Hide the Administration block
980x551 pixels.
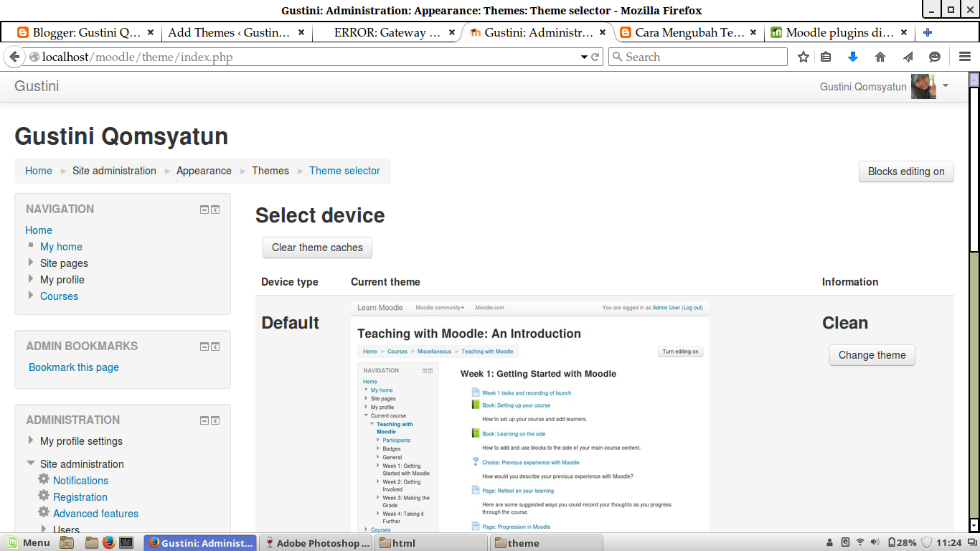pyautogui.click(x=204, y=420)
